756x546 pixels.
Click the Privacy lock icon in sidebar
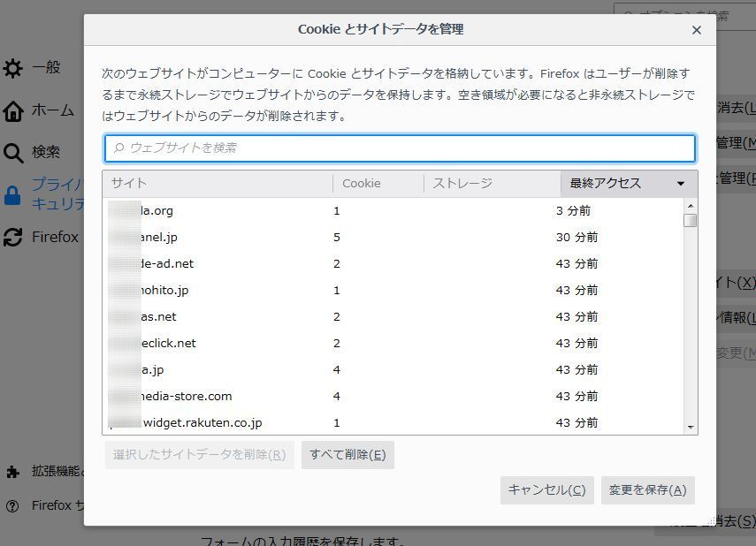12,195
